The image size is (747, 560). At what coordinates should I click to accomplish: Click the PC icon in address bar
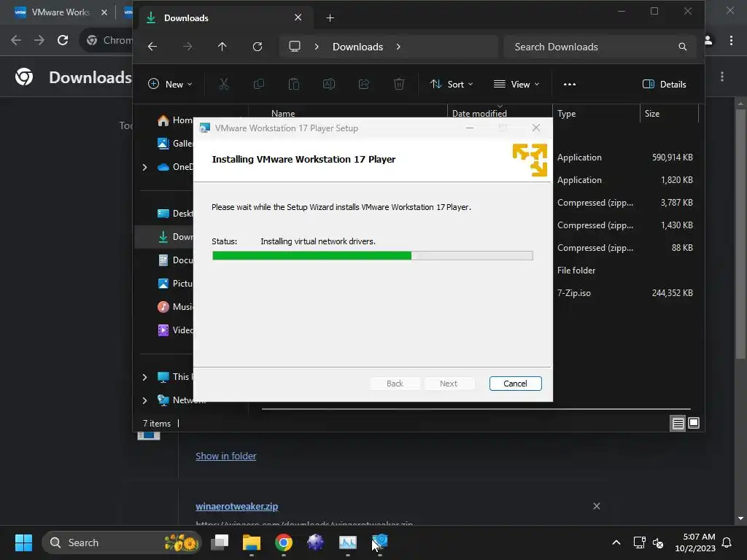[295, 47]
